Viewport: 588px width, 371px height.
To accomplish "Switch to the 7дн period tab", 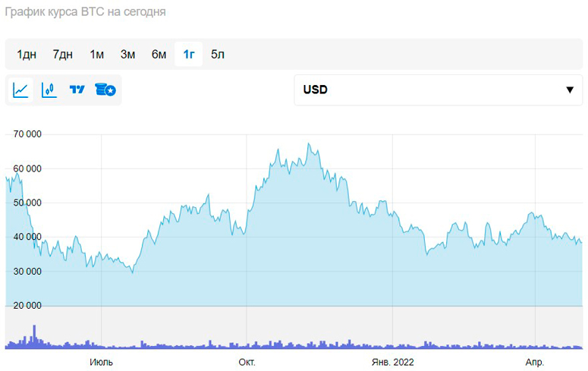I will tap(63, 54).
